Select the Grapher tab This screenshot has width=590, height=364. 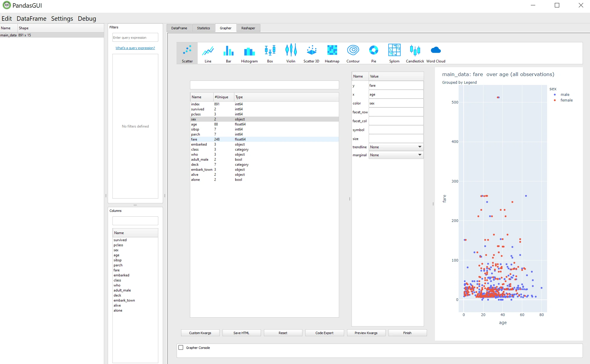click(225, 28)
